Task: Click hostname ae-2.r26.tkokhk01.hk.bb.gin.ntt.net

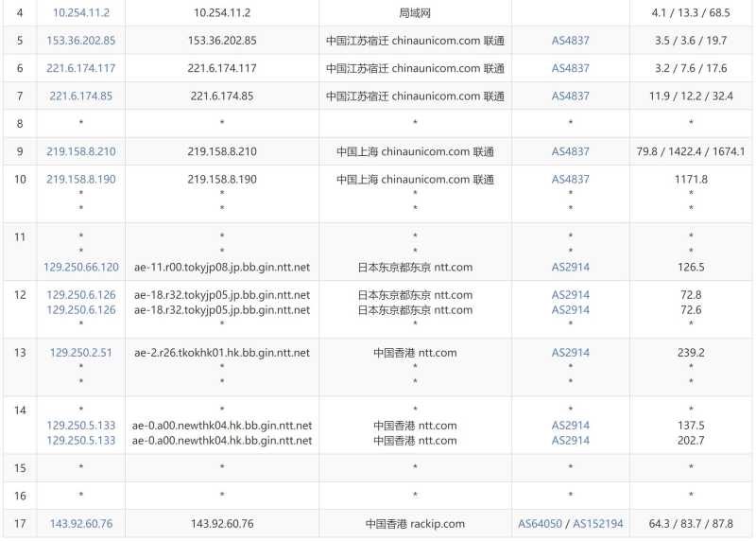Action: [222, 353]
